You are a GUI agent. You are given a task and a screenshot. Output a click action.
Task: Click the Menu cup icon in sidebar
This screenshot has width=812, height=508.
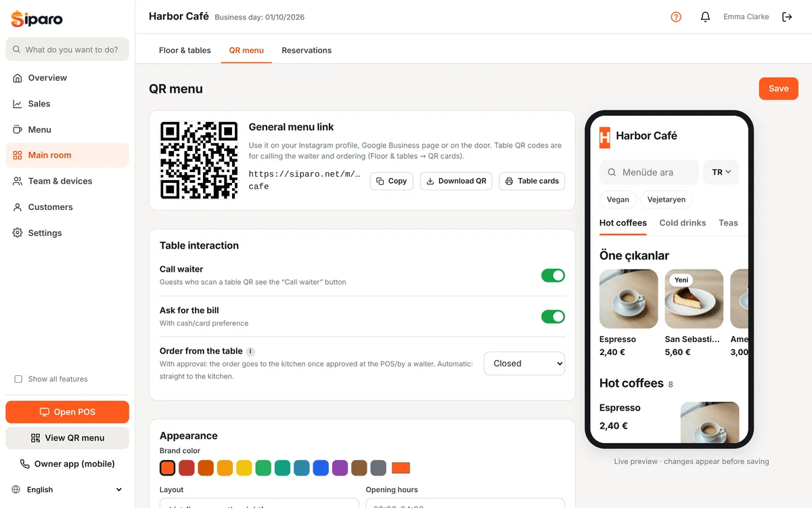tap(18, 129)
